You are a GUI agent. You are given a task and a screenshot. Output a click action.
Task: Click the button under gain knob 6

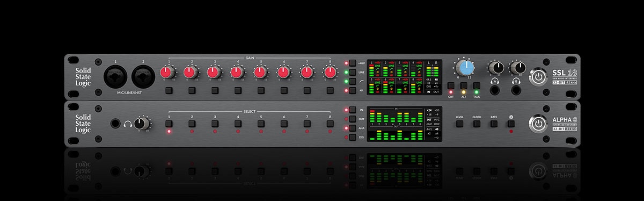coord(284,90)
